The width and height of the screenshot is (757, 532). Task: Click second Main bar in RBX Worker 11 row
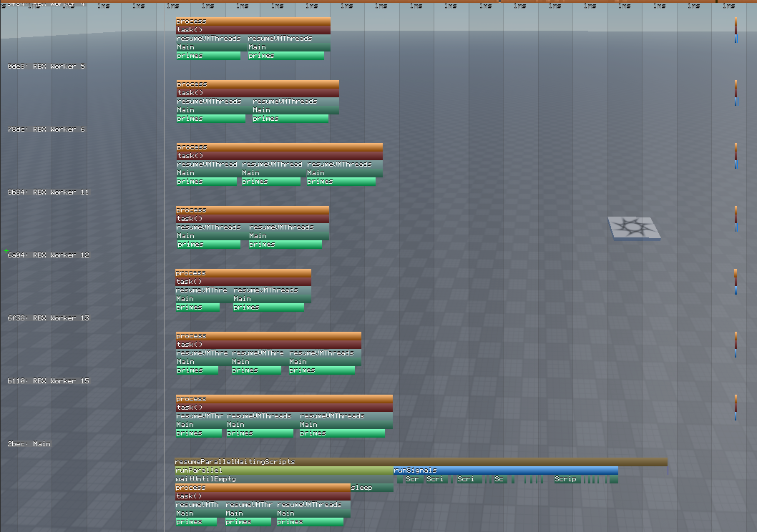[288, 236]
